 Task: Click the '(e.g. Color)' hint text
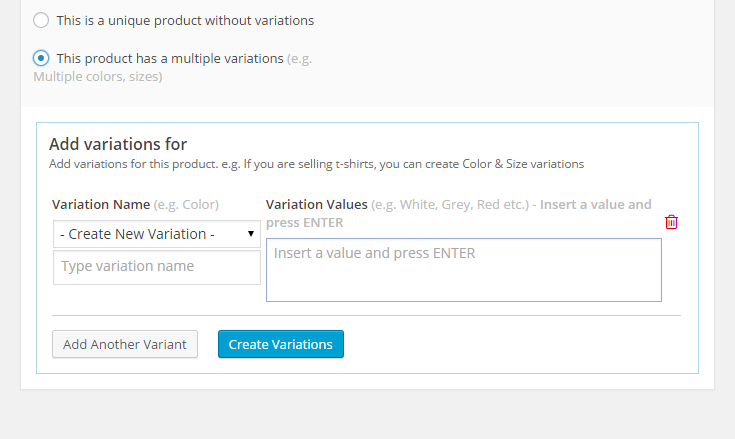point(186,204)
